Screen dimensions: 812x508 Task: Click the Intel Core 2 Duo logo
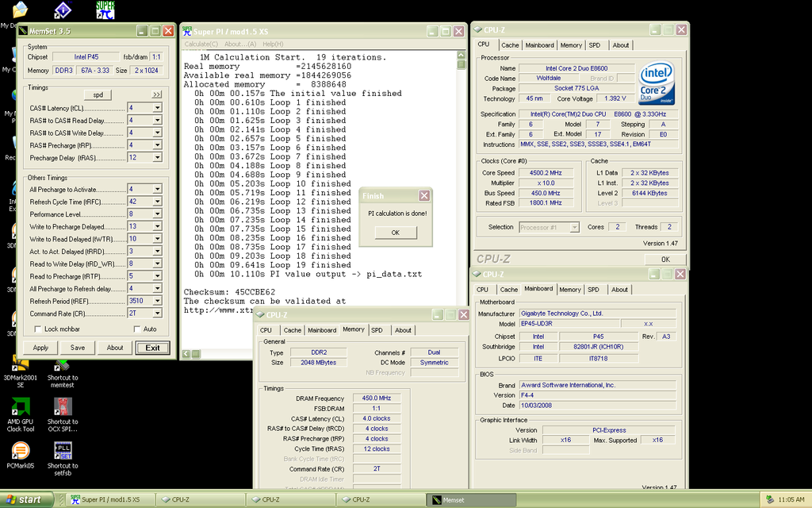point(656,83)
